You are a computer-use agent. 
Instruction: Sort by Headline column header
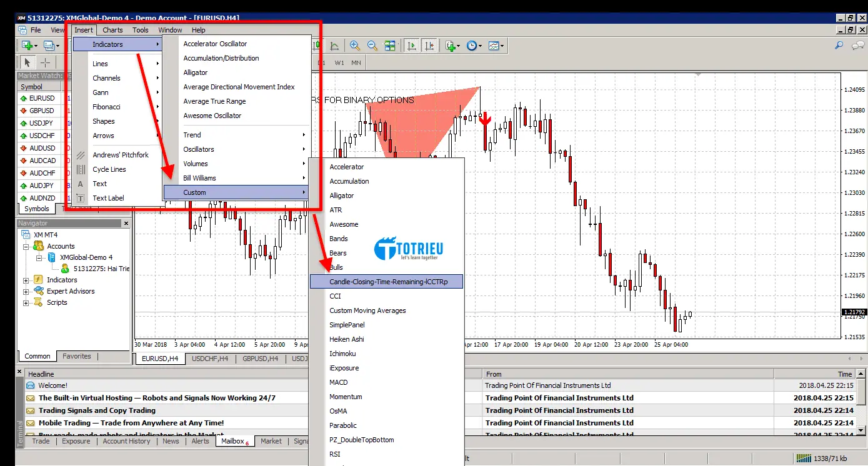click(167, 374)
